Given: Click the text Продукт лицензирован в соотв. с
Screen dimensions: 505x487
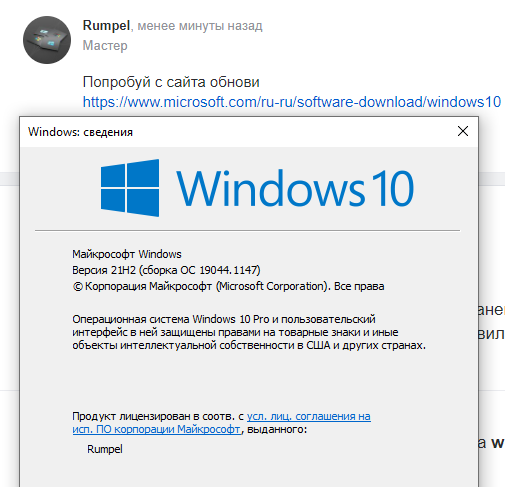Looking at the screenshot, I should pyautogui.click(x=158, y=416).
